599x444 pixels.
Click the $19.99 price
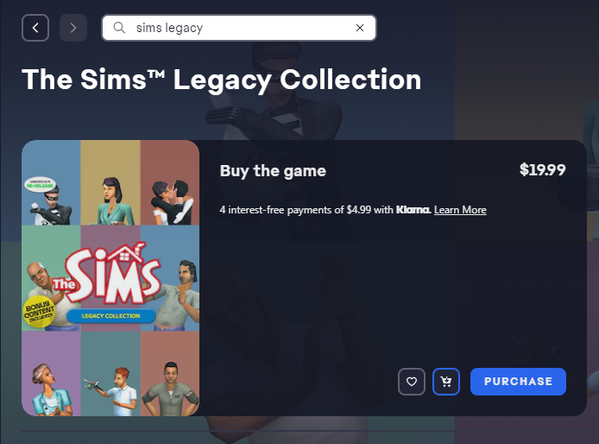click(542, 170)
